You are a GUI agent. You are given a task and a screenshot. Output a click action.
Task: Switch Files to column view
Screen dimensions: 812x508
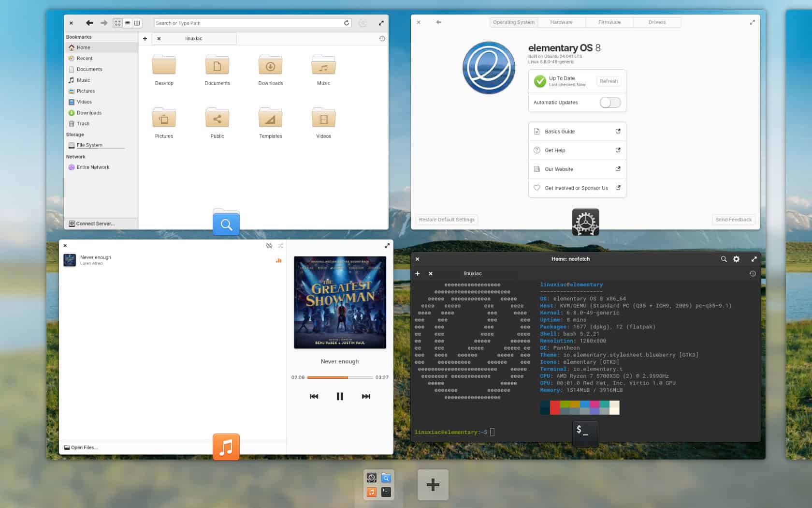click(x=138, y=23)
